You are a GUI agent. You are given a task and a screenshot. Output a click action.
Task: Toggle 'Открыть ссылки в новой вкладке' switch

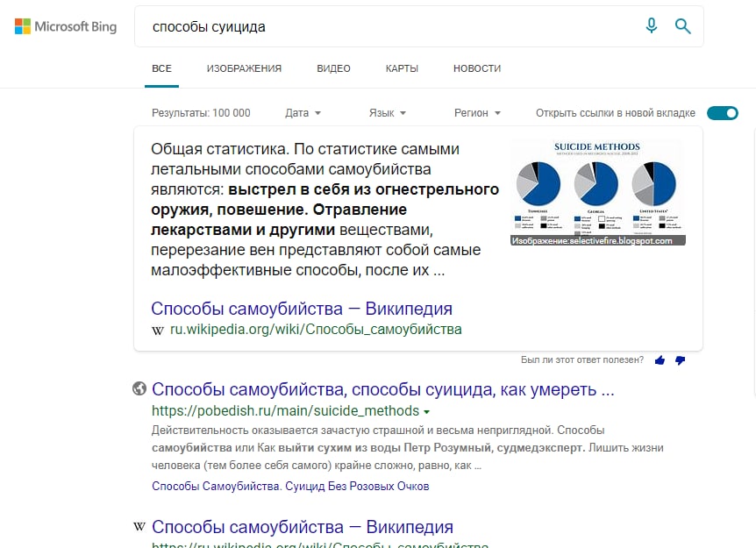[x=723, y=113]
